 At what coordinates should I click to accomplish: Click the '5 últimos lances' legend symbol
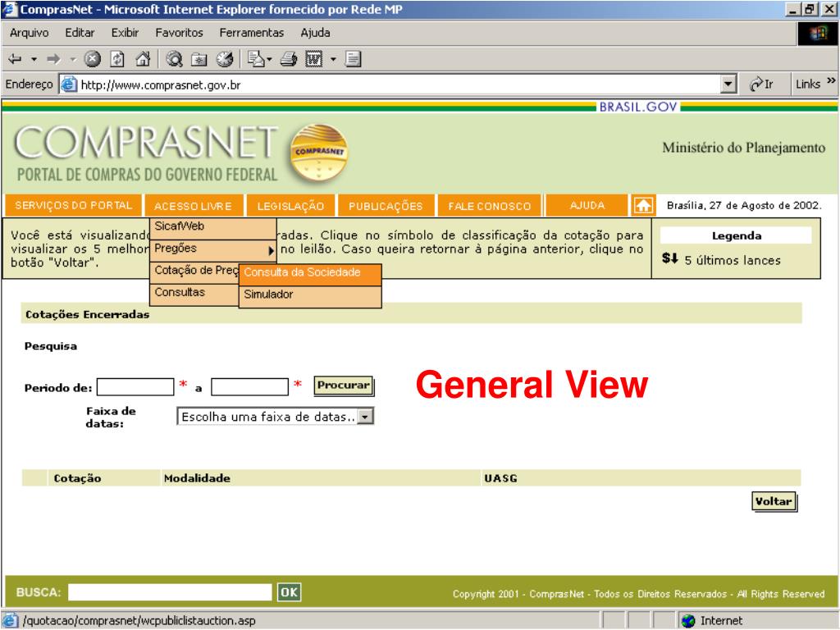pos(670,258)
